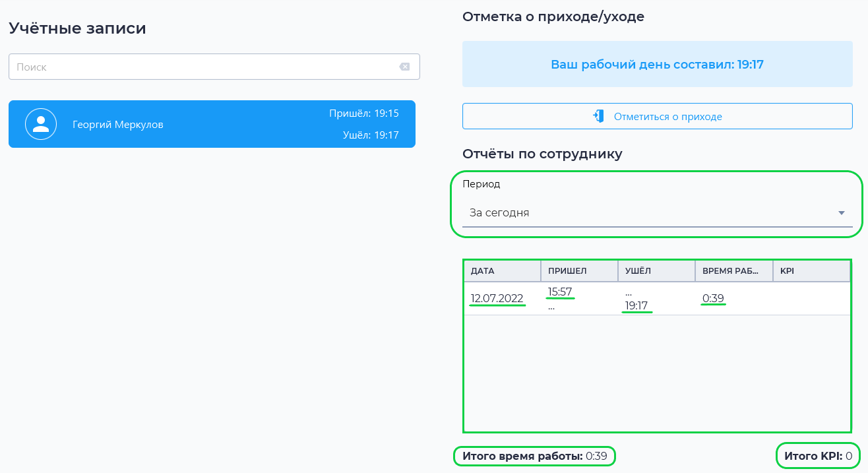Click the 'Отметиться о приходе' button

657,116
